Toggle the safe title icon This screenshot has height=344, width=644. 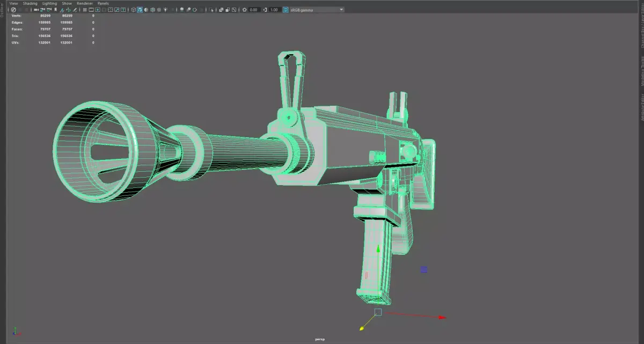pyautogui.click(x=123, y=10)
